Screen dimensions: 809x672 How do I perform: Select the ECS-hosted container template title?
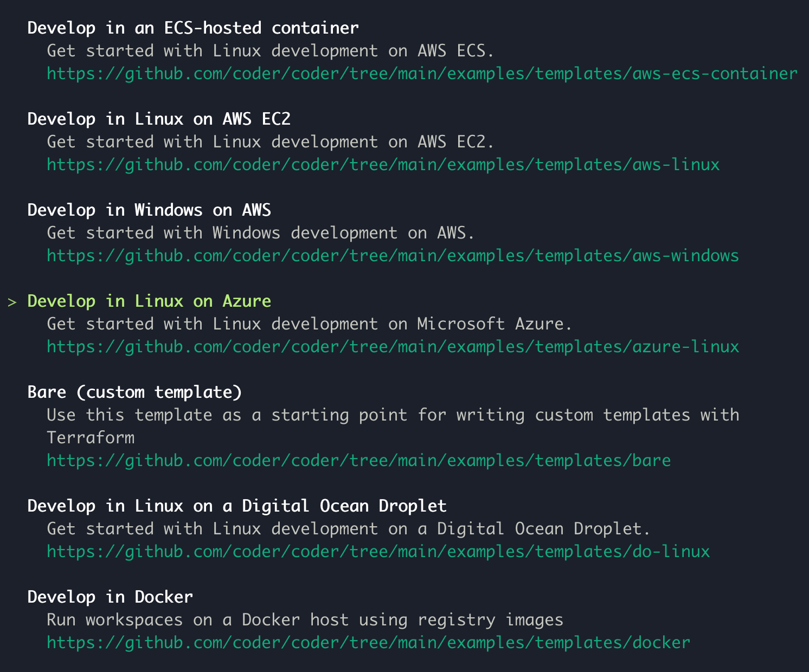tap(193, 28)
